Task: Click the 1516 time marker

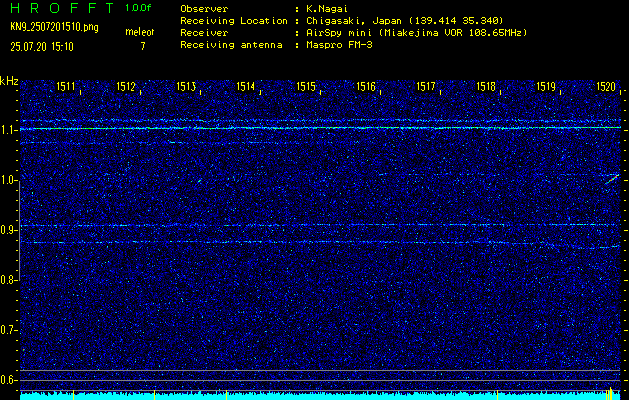Action: (x=366, y=86)
